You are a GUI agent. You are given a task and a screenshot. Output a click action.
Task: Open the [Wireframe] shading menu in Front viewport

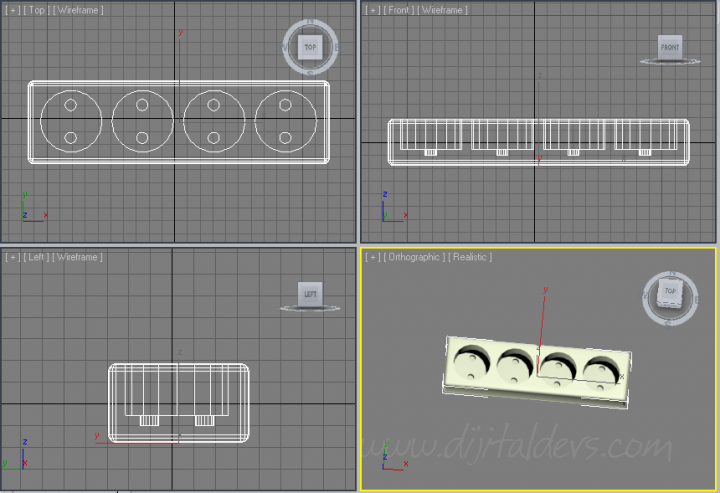pyautogui.click(x=442, y=10)
